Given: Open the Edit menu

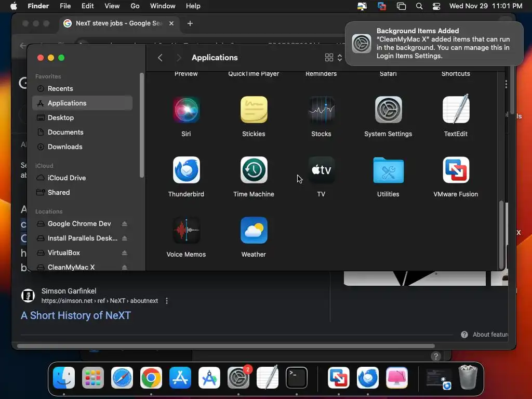Looking at the screenshot, I should (87, 6).
